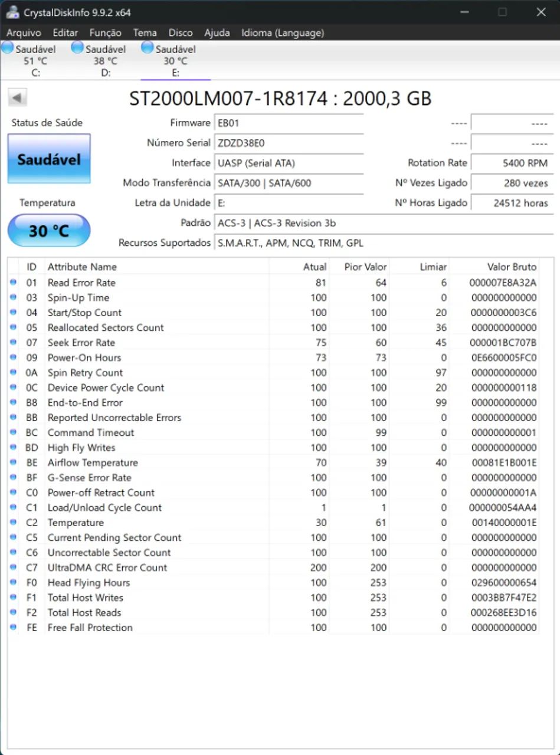Image resolution: width=560 pixels, height=755 pixels.
Task: Click status orb for Spin-Up Time row
Action: (x=14, y=297)
